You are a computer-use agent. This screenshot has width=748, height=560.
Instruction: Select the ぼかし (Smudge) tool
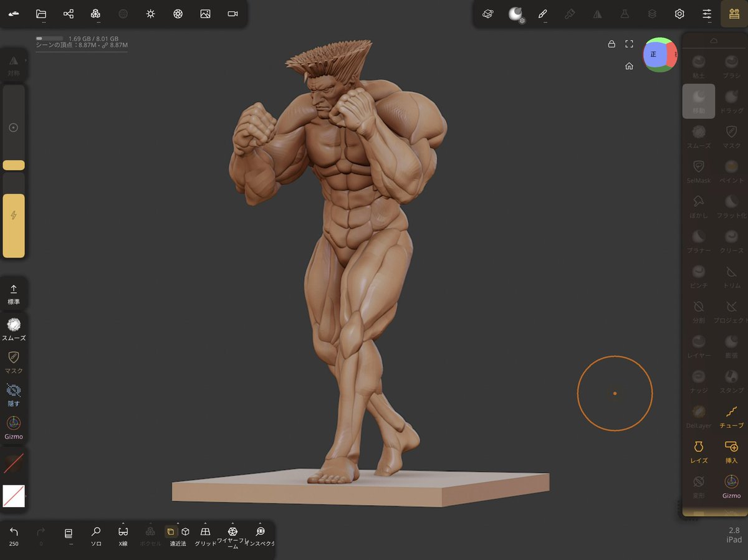click(x=699, y=206)
